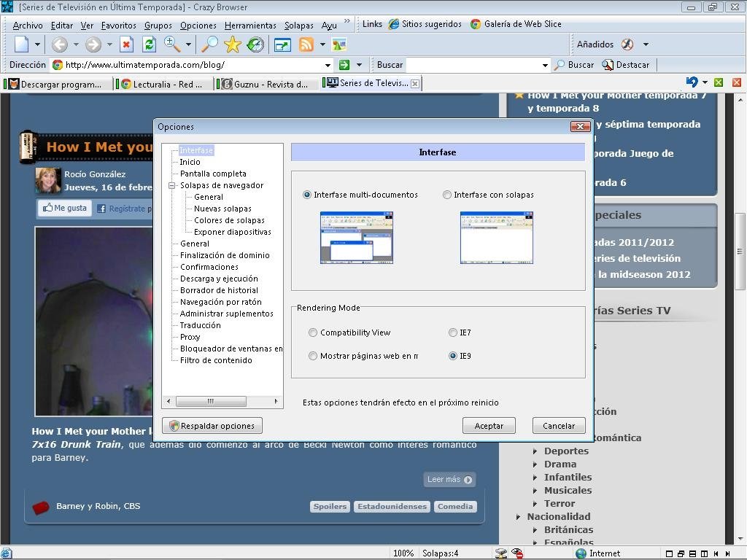Select the IE7 rendering mode option

452,332
